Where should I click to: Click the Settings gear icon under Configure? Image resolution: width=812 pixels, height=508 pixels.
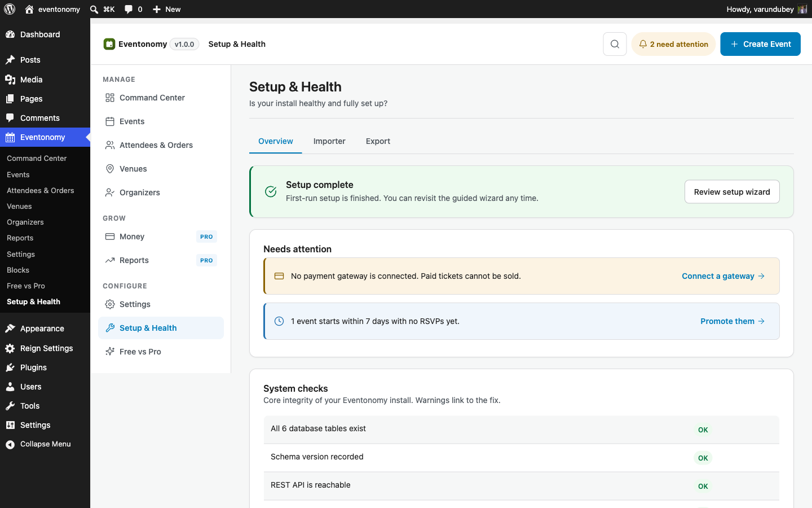point(110,304)
